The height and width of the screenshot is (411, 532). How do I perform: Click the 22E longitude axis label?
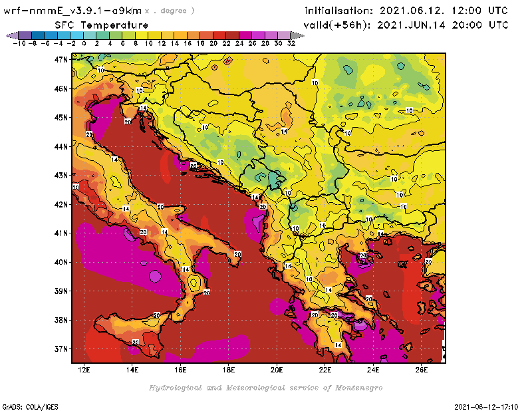click(x=325, y=370)
